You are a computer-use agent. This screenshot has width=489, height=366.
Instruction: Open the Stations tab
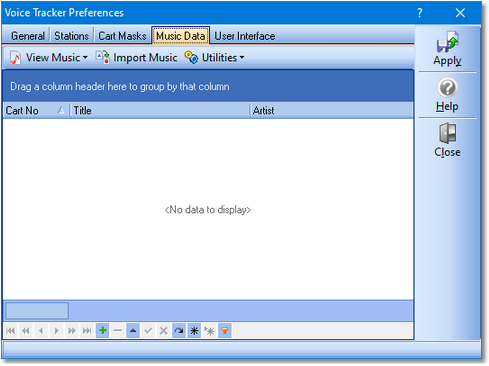(71, 36)
